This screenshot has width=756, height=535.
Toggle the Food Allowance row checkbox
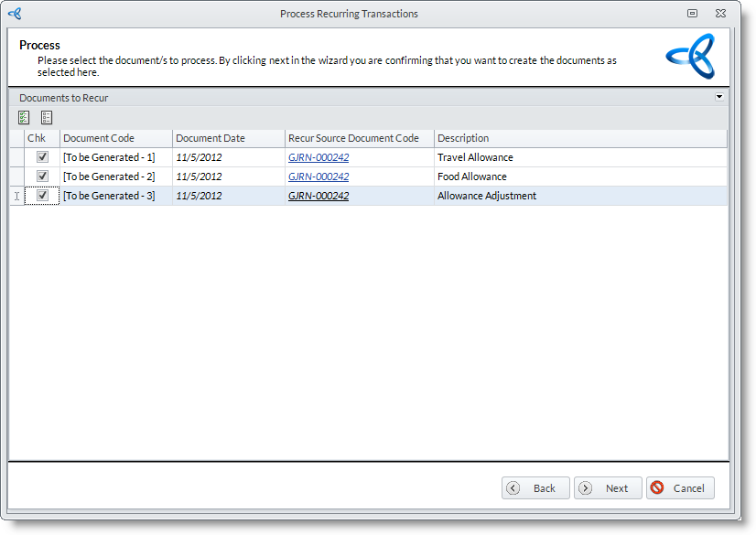(42, 177)
